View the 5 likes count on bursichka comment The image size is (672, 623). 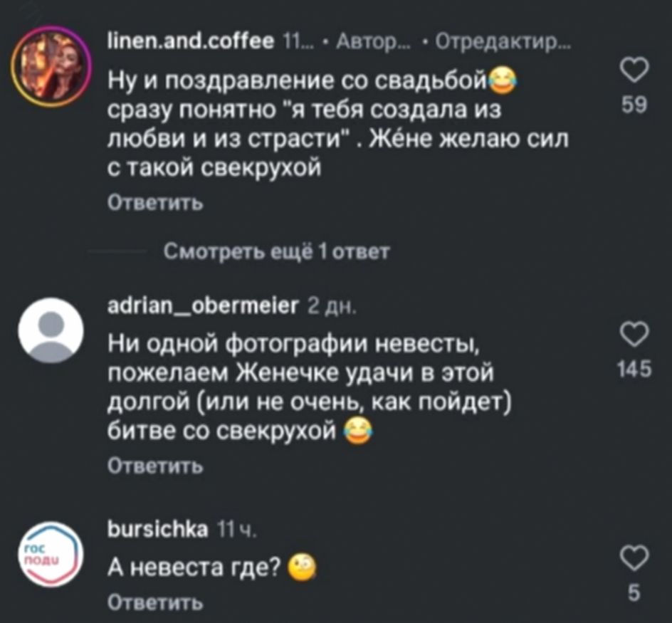click(634, 593)
